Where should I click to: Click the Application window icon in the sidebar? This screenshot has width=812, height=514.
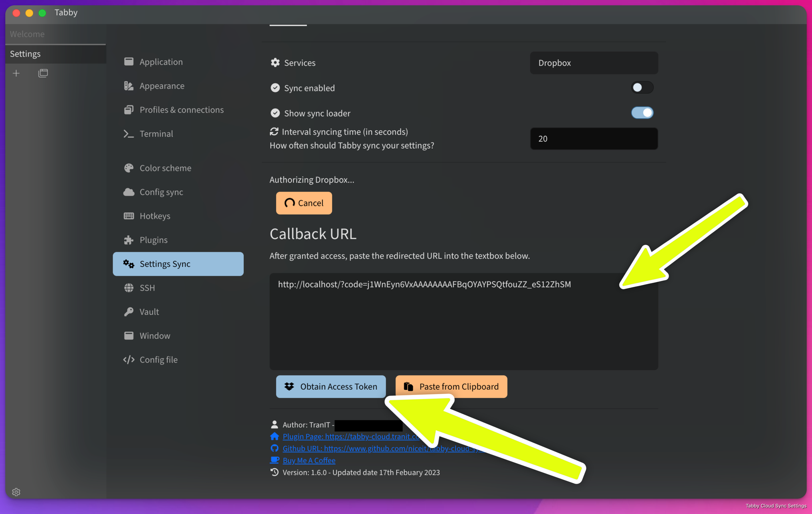click(129, 62)
